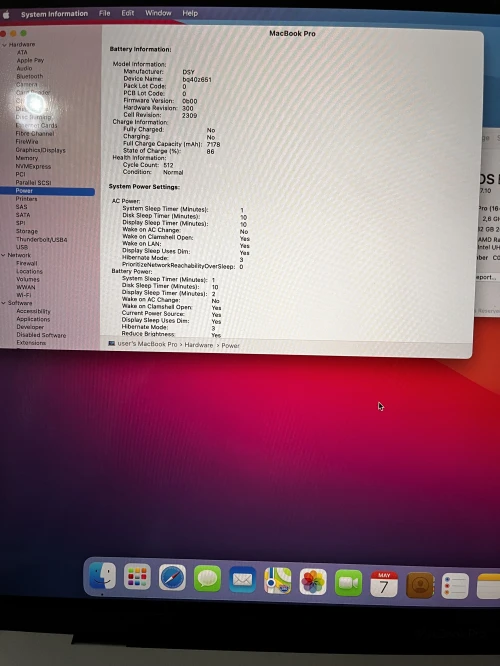Image resolution: width=500 pixels, height=666 pixels.
Task: Open Messages from the Dock
Action: 207,579
